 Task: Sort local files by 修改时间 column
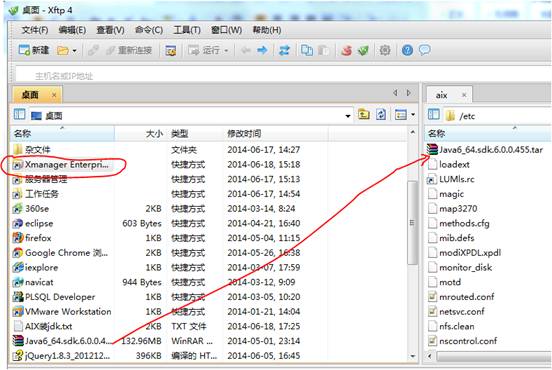(276, 134)
